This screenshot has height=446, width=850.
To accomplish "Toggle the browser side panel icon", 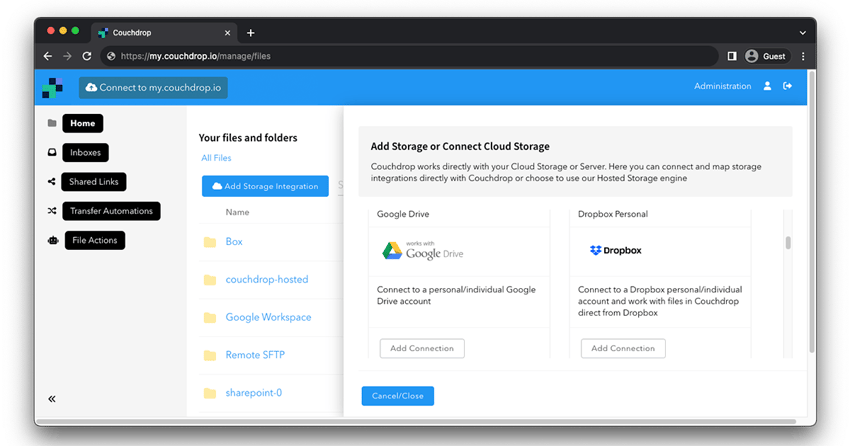I will (x=732, y=56).
